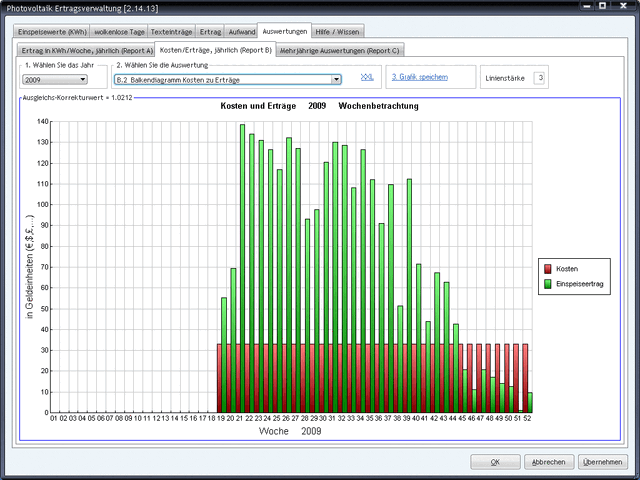Click the Ausgleichs-Korrekturwert = 1.0212 label
The width and height of the screenshot is (640, 480).
[x=78, y=98]
